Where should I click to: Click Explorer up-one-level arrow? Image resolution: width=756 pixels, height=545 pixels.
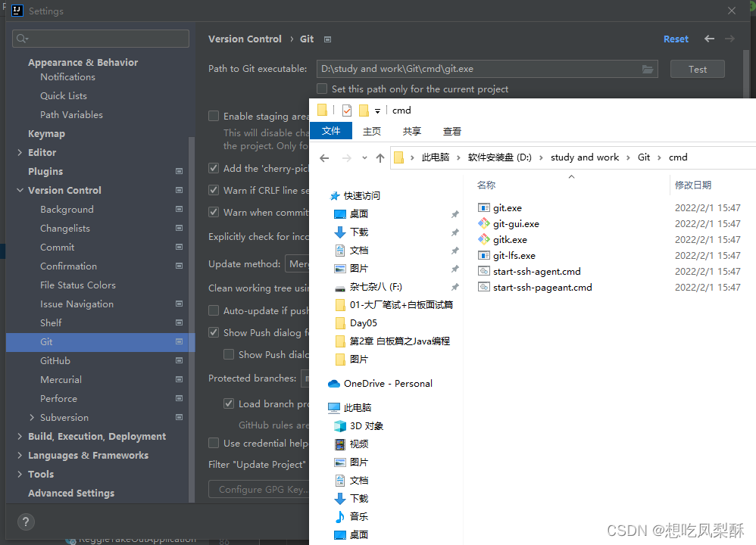(380, 157)
